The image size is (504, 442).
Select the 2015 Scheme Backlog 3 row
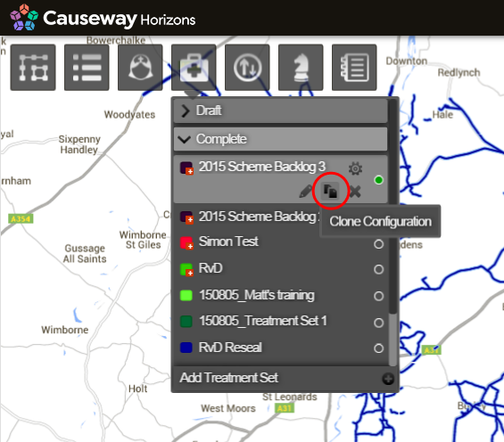[280, 179]
